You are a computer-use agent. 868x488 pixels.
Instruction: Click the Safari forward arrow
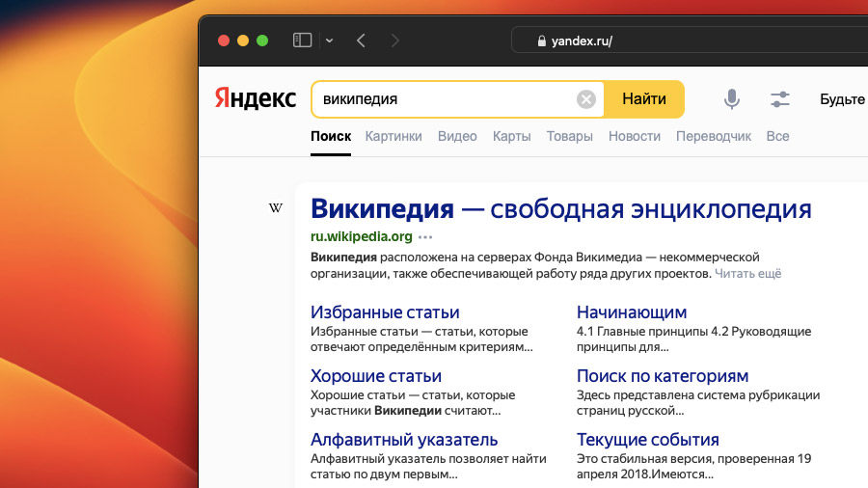[393, 41]
